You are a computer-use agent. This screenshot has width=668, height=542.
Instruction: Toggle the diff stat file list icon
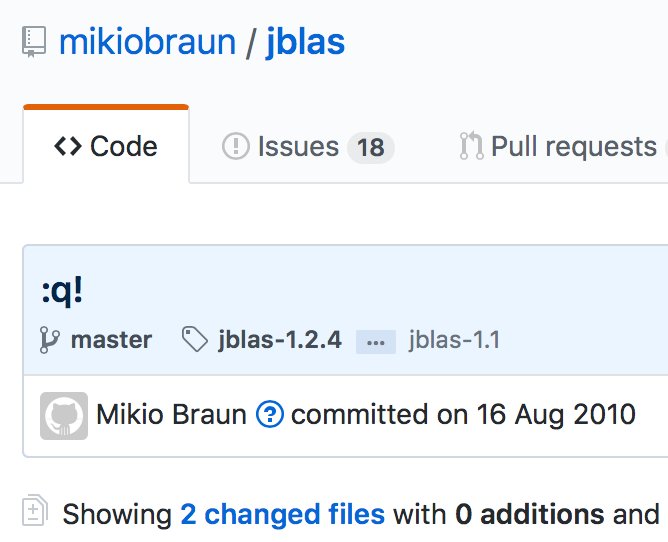click(35, 513)
